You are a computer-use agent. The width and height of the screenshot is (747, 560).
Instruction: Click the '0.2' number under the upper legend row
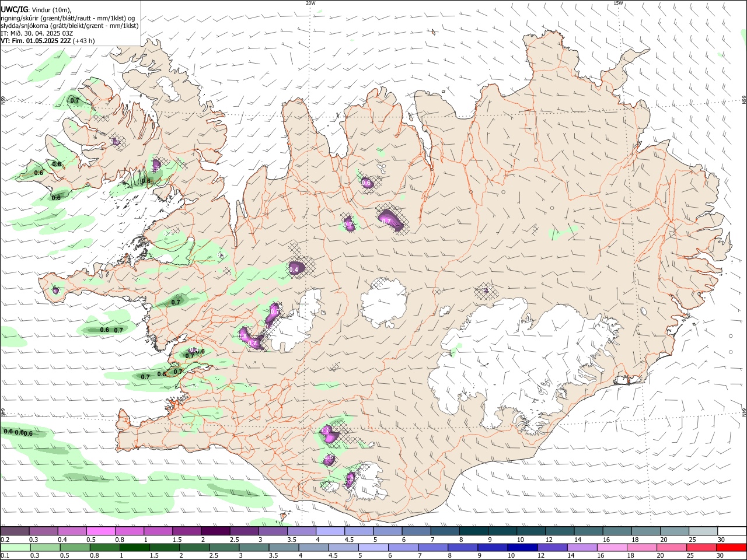point(5,540)
